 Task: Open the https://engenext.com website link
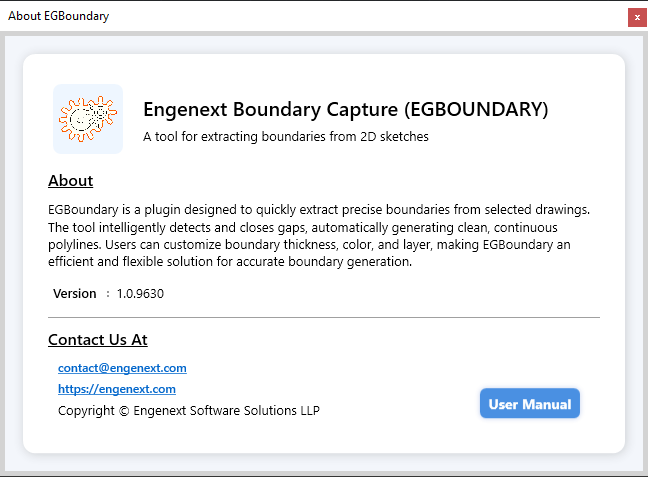pos(117,389)
